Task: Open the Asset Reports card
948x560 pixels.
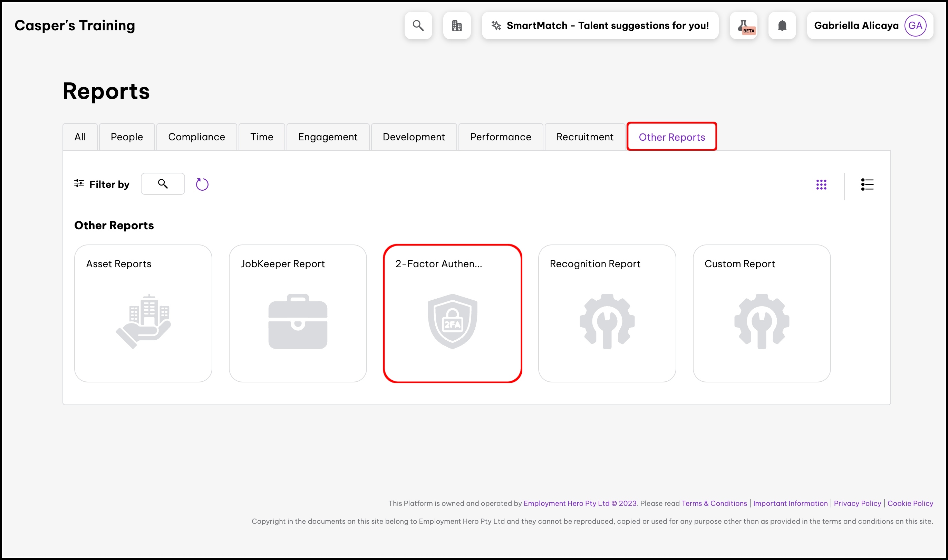Action: [143, 313]
